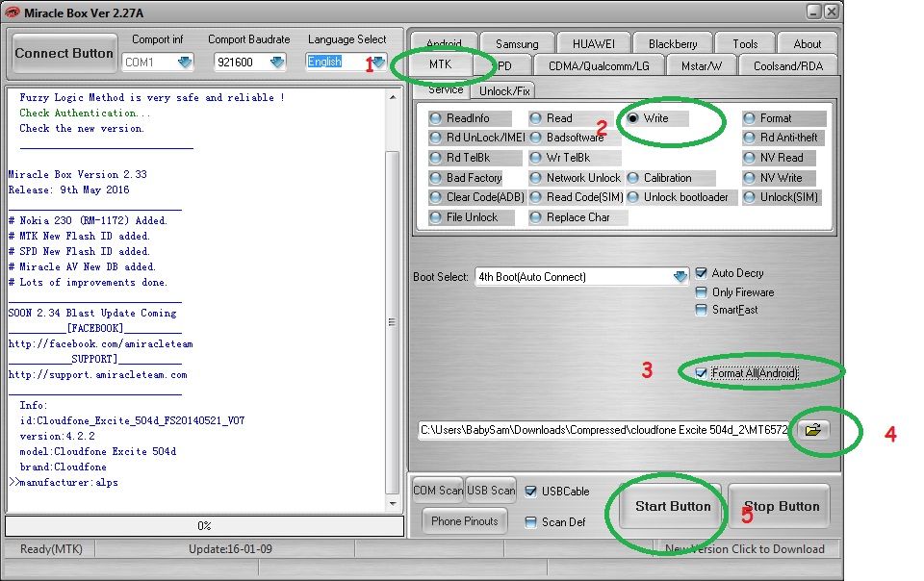Click the log panel vertical scrollbar thumb
924x581 pixels.
tap(392, 322)
